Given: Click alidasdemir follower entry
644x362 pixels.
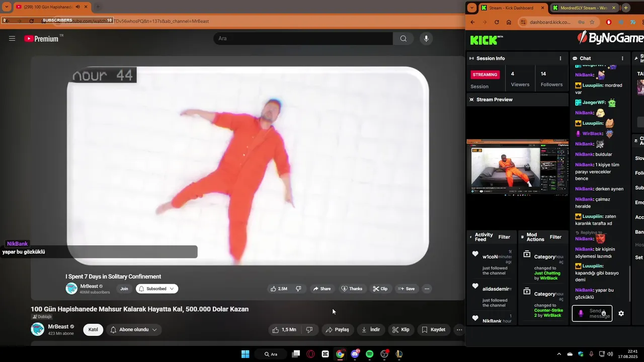Looking at the screenshot, I should point(497,289).
